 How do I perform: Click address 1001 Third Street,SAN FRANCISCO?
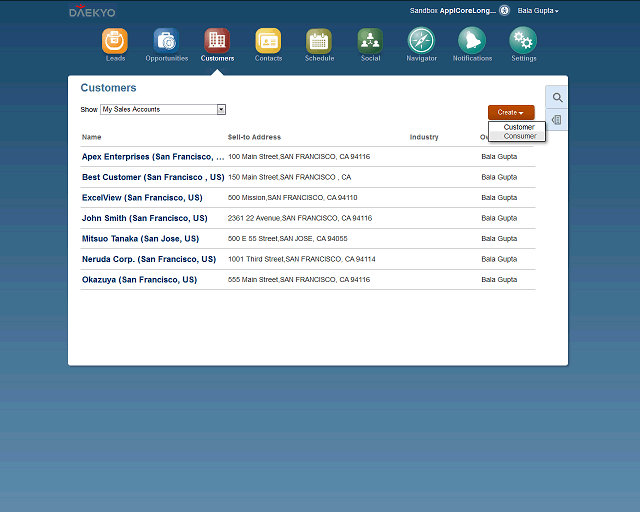(302, 259)
